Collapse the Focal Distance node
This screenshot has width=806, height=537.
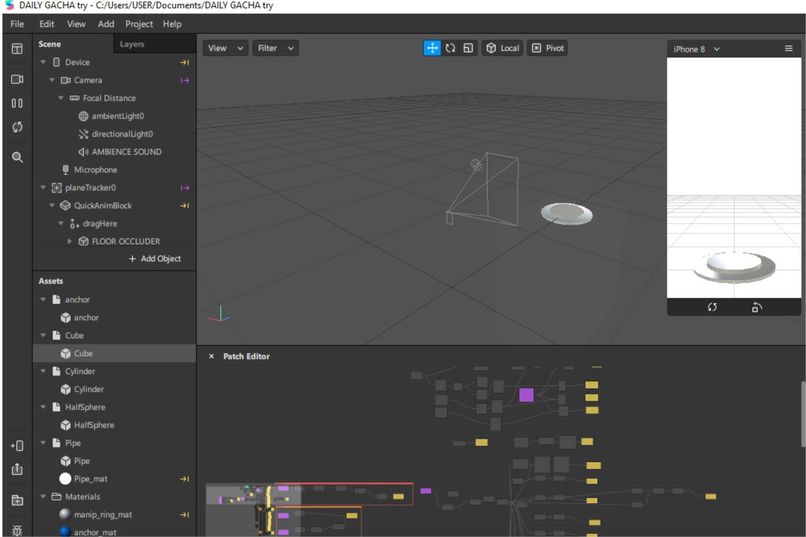[61, 98]
